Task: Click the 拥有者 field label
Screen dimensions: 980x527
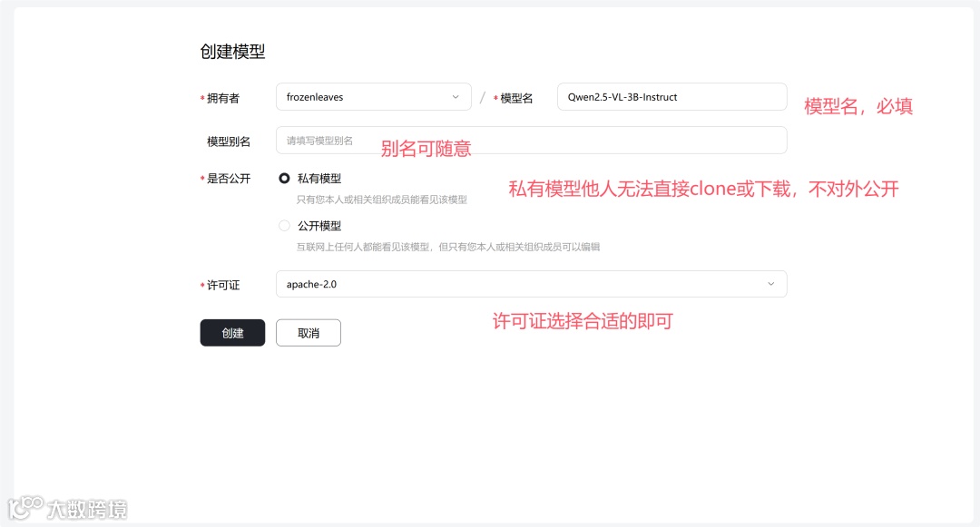Action: (x=223, y=98)
